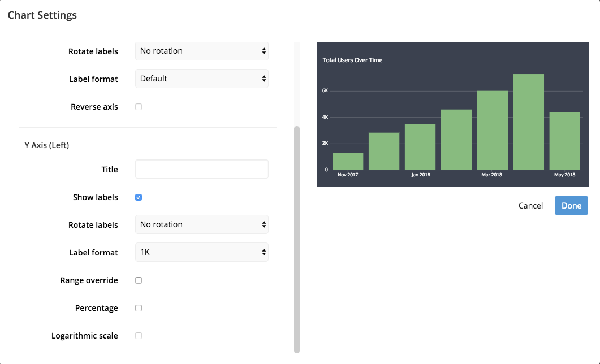Click the 'Percentage' label text
Viewport: 600px width, 364px height.
click(x=97, y=308)
